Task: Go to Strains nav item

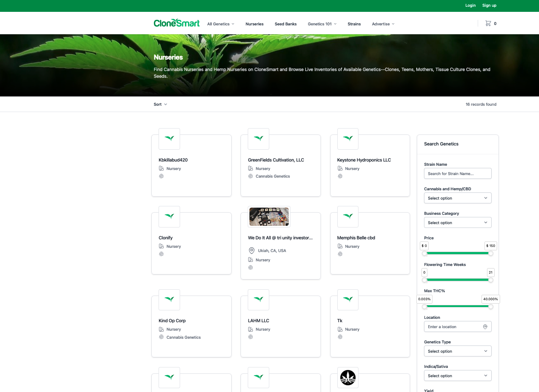Action: (354, 24)
